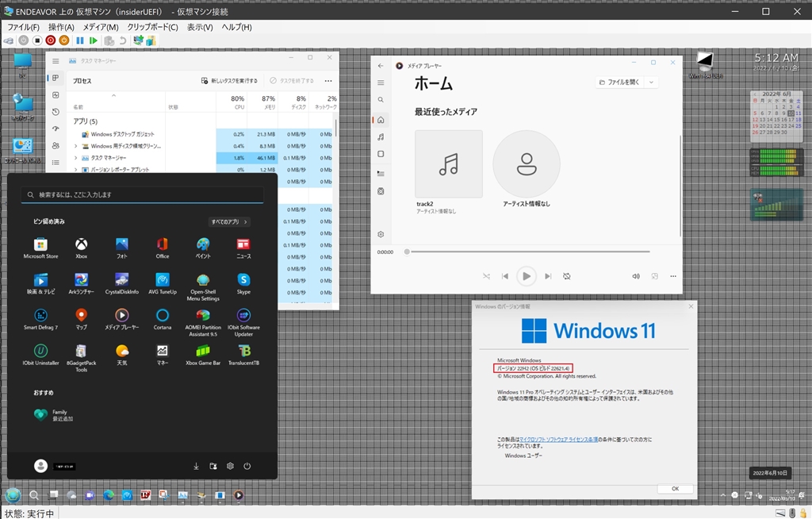This screenshot has width=812, height=519.
Task: Click 新しいタスクを実行する in Task Manager
Action: tap(229, 81)
